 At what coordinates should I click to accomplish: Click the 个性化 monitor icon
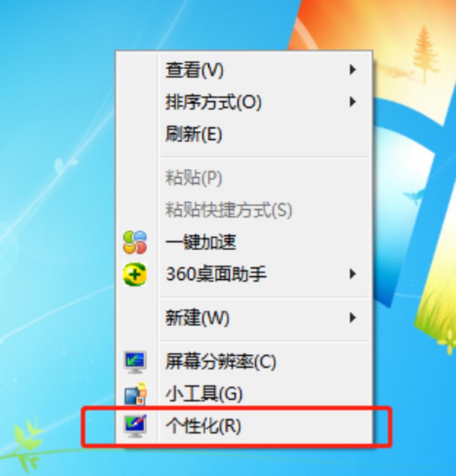tap(135, 426)
